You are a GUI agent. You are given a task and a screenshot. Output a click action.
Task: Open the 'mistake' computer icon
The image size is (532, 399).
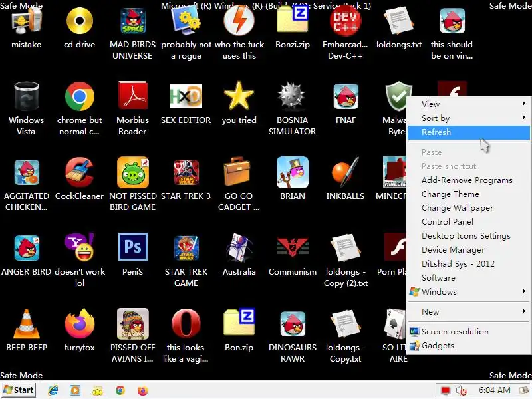[x=27, y=21]
